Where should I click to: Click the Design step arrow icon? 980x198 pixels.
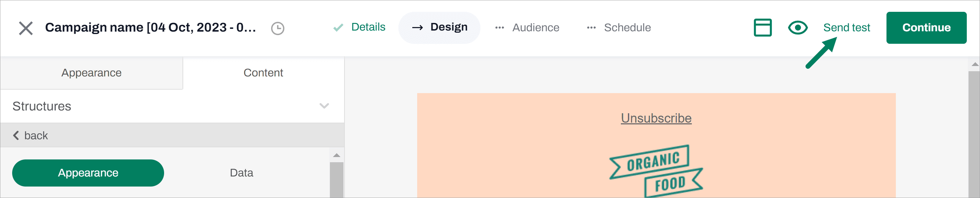click(x=417, y=28)
